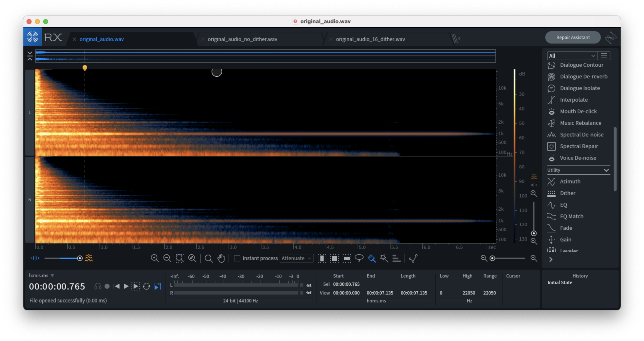Image resolution: width=644 pixels, height=341 pixels.
Task: Expand the module panel arrow
Action: (x=551, y=260)
